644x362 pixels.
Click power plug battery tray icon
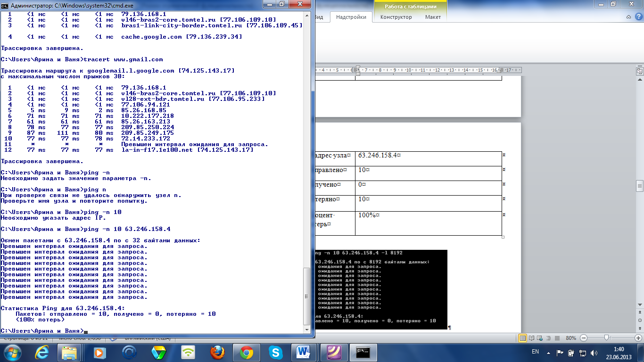571,352
